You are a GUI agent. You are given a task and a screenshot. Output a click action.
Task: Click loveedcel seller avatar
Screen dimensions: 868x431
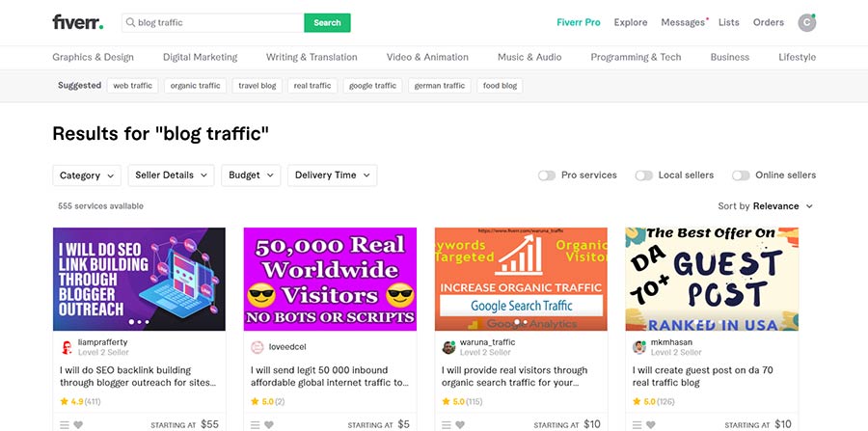[258, 347]
